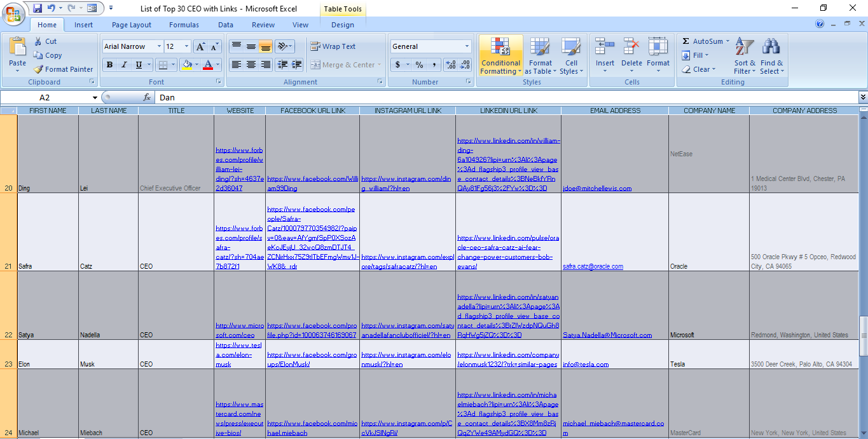This screenshot has width=868, height=439.
Task: Expand the font size 12 dropdown
Action: tap(186, 46)
